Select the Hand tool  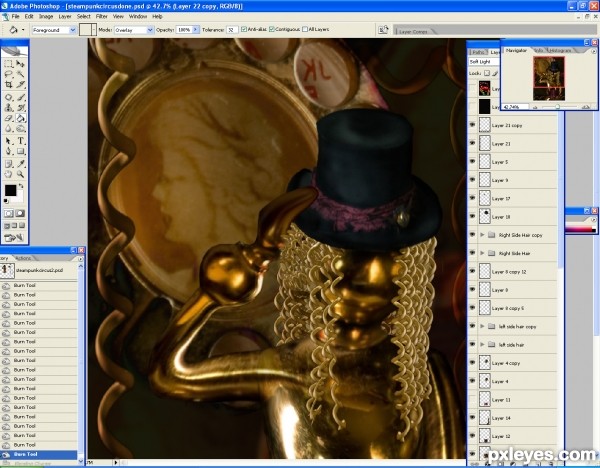[8, 174]
